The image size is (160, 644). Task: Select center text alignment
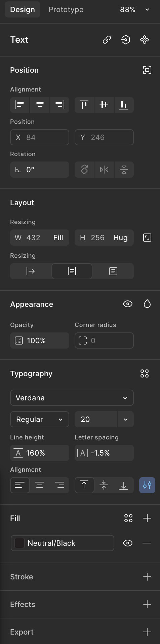pyautogui.click(x=40, y=485)
